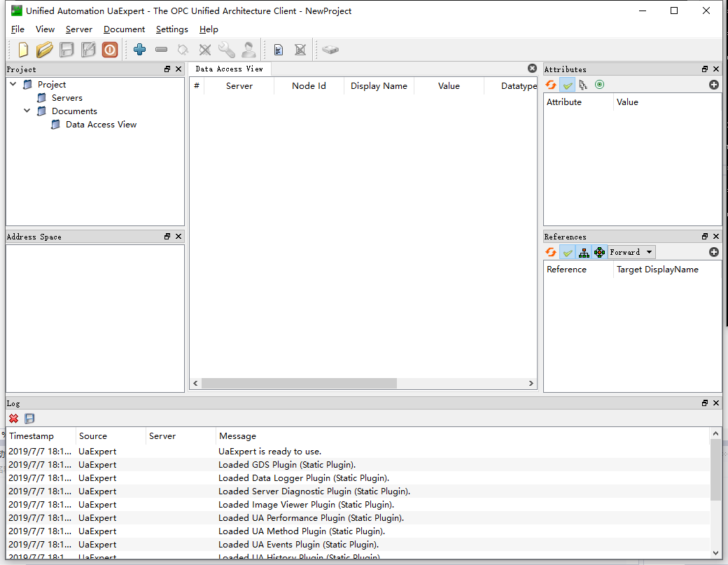Collapse the Project root tree node
Screen dimensions: 728x565
point(13,84)
